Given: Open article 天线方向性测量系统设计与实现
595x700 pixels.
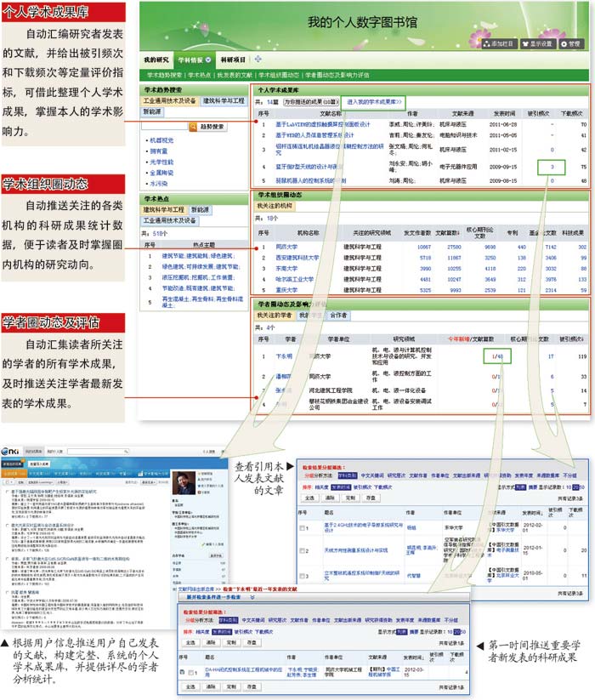Looking at the screenshot, I should pyautogui.click(x=355, y=550).
